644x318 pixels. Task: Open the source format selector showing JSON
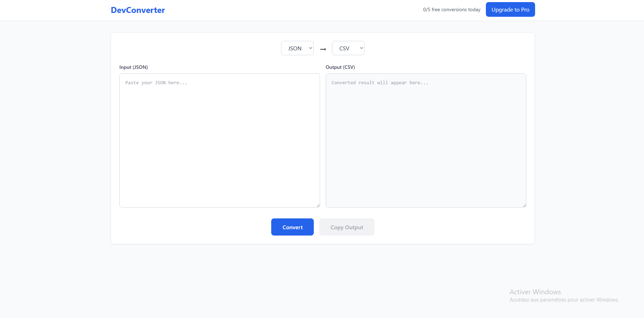pos(297,48)
